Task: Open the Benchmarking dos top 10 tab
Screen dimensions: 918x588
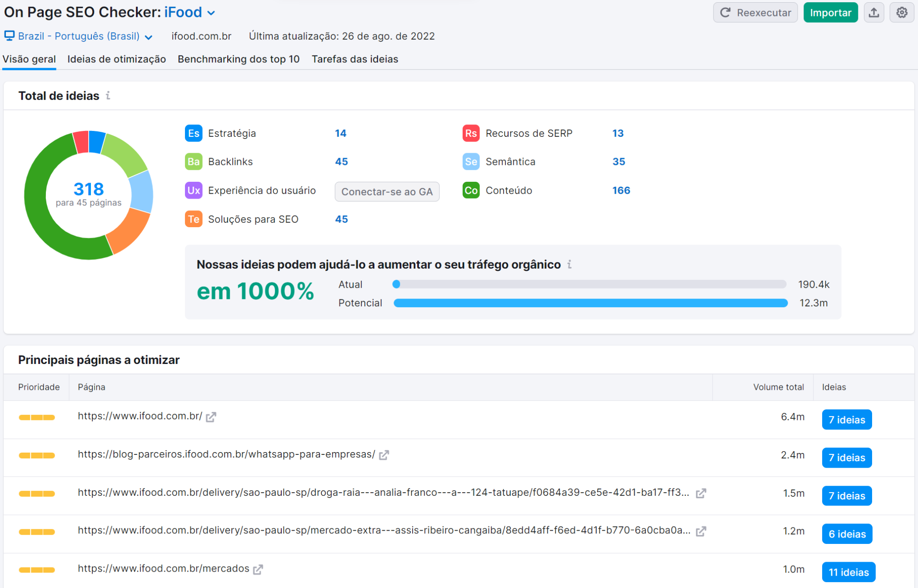Action: click(x=238, y=59)
